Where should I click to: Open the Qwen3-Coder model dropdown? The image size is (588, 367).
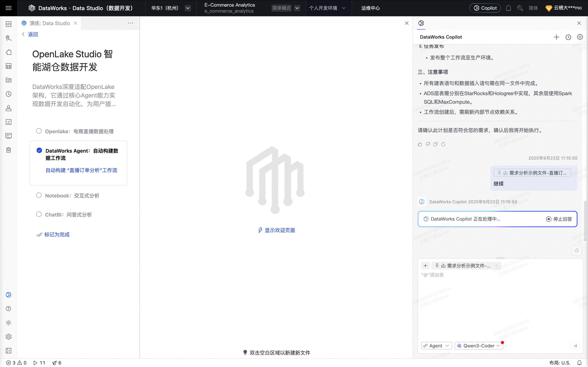click(x=479, y=346)
